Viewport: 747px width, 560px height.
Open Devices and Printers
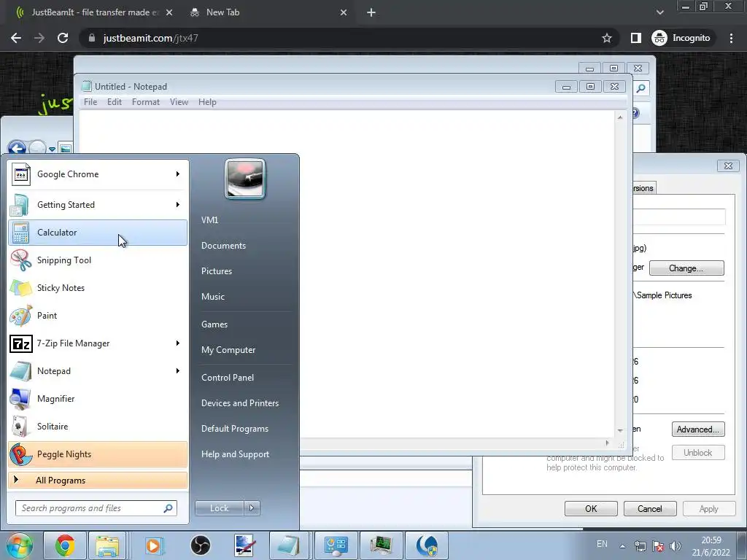239,403
